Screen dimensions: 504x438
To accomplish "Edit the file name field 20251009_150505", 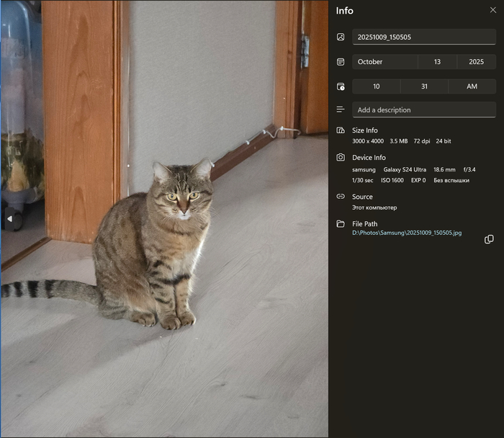I will tap(423, 37).
